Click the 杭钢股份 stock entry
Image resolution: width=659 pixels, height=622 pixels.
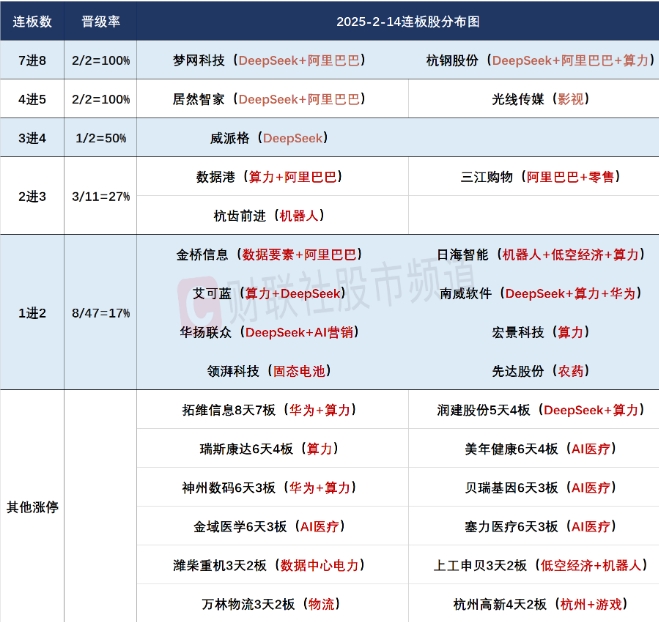540,61
